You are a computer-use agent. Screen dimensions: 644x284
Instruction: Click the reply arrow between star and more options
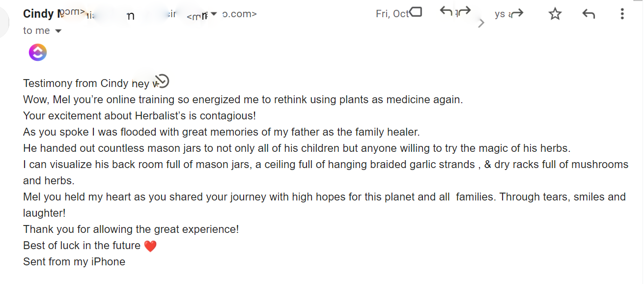[x=588, y=14]
